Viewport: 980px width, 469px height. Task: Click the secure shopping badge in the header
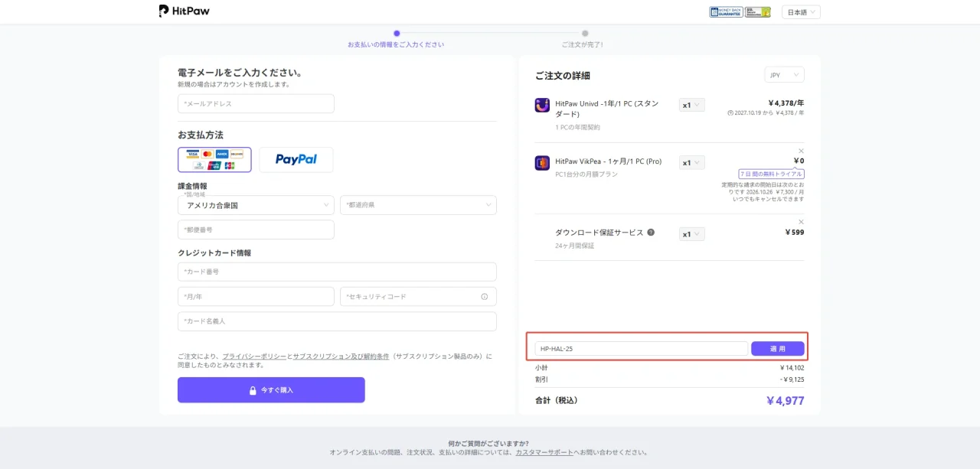tap(758, 12)
